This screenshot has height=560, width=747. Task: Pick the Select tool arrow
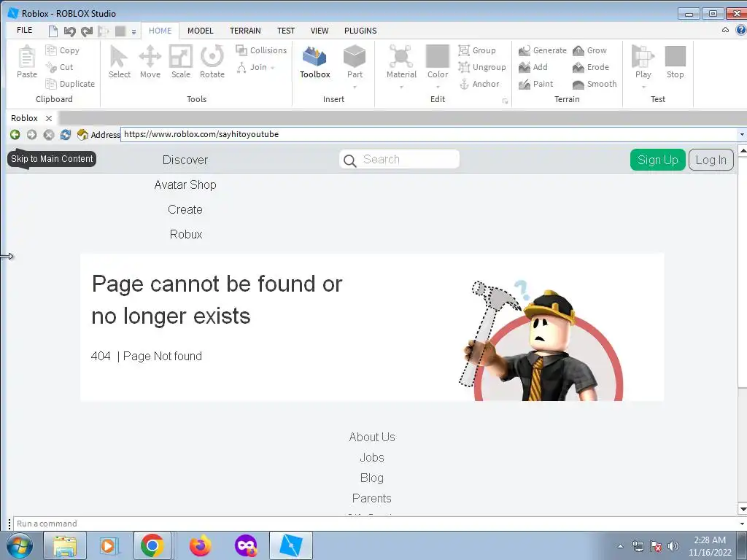pyautogui.click(x=119, y=62)
